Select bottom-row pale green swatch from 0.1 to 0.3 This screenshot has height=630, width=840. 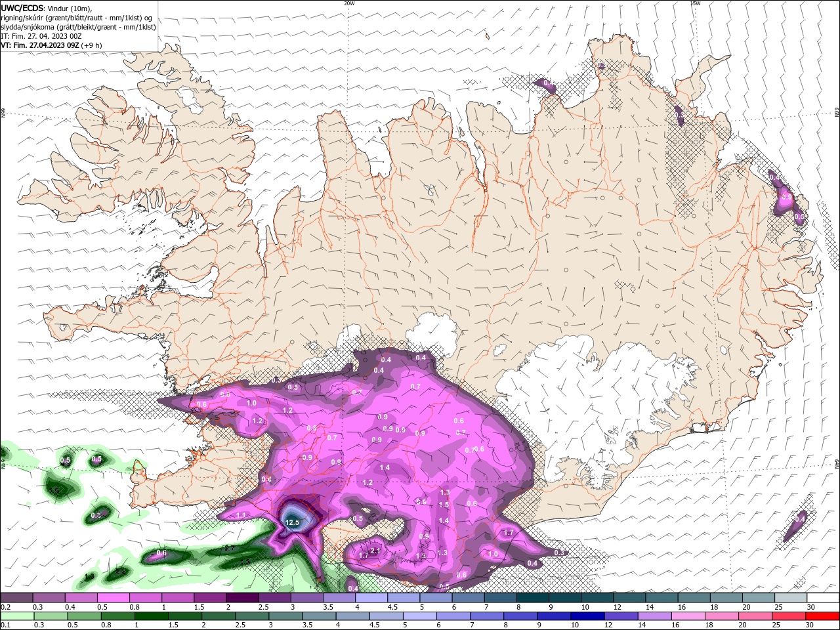[x=17, y=616]
